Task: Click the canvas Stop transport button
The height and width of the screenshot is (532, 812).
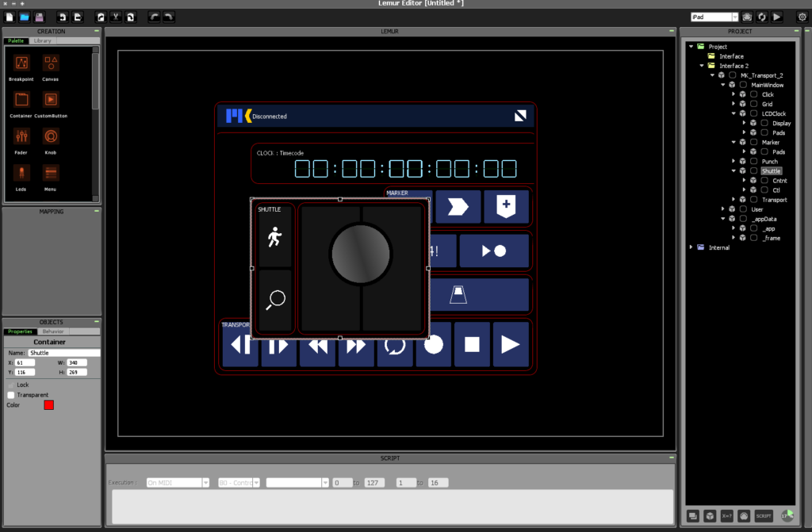Action: [472, 344]
